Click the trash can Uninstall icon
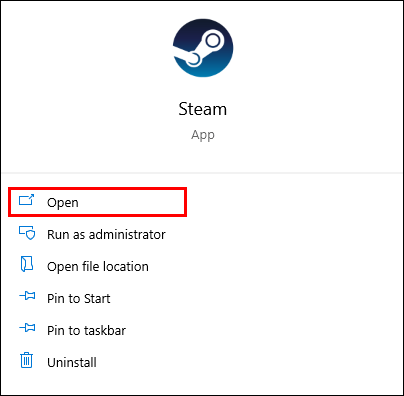 pyautogui.click(x=27, y=360)
